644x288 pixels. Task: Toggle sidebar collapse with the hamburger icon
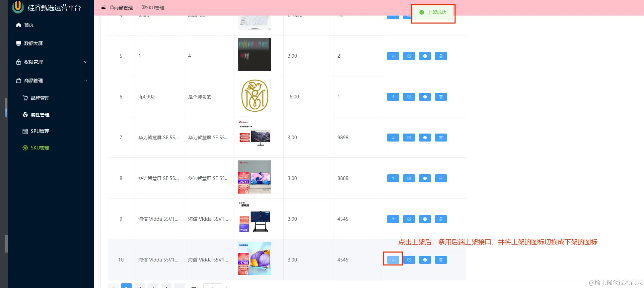coord(104,7)
